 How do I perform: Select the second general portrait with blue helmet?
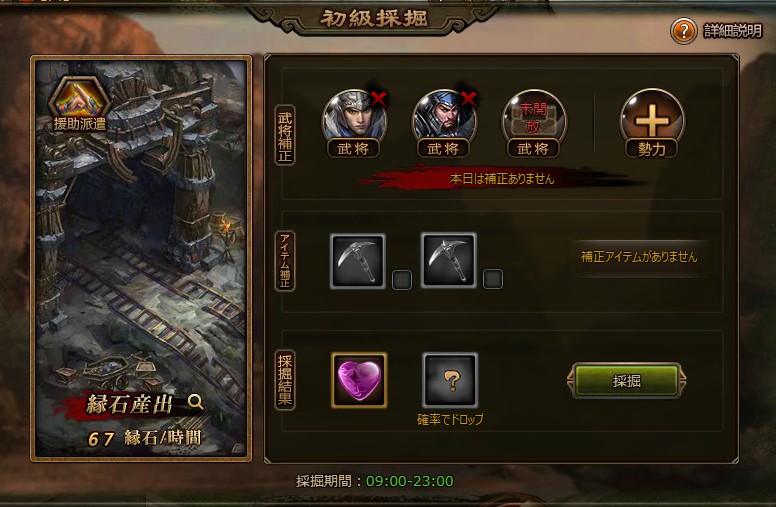[x=443, y=117]
